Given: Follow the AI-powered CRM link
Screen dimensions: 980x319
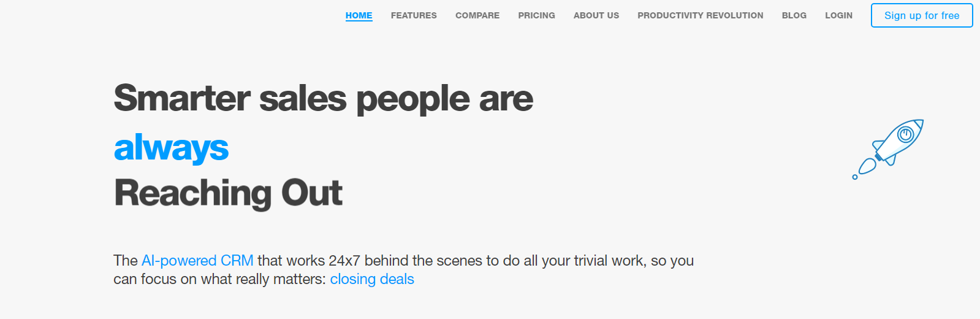Looking at the screenshot, I should tap(197, 261).
